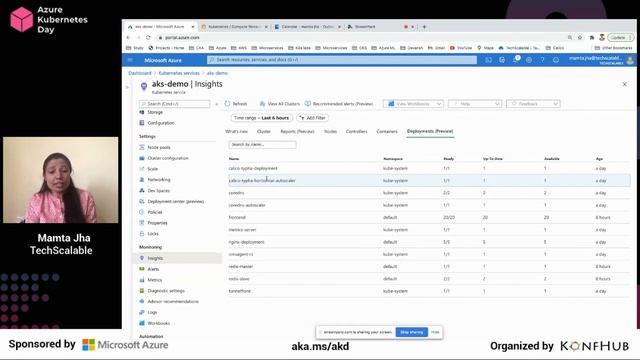Image resolution: width=640 pixels, height=360 pixels.
Task: Collapse the resource menu with chevrons icon
Action: click(216, 104)
